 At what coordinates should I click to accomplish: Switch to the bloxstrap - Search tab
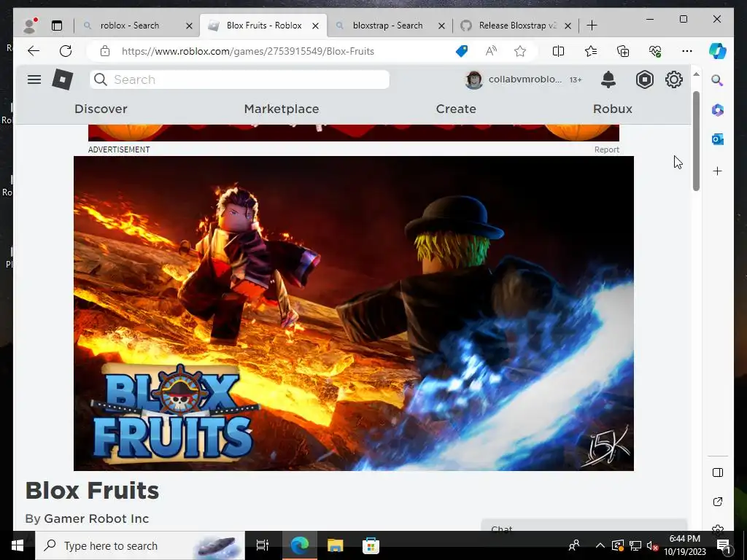387,26
